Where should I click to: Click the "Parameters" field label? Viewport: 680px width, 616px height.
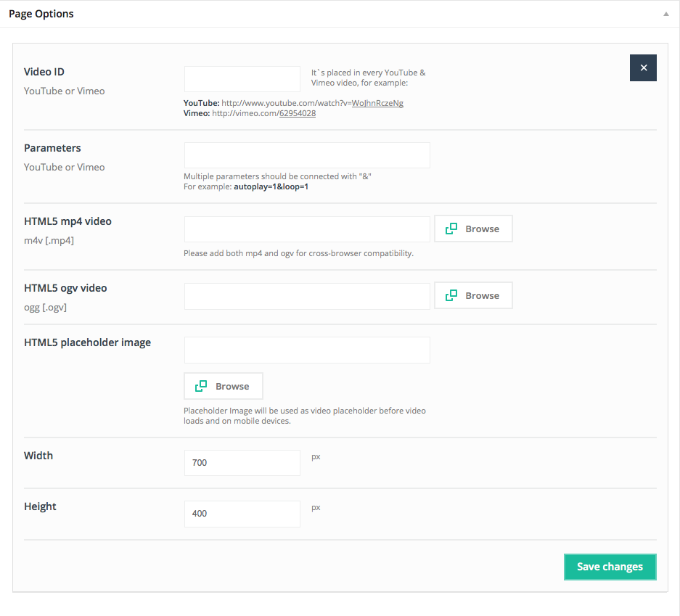[52, 148]
